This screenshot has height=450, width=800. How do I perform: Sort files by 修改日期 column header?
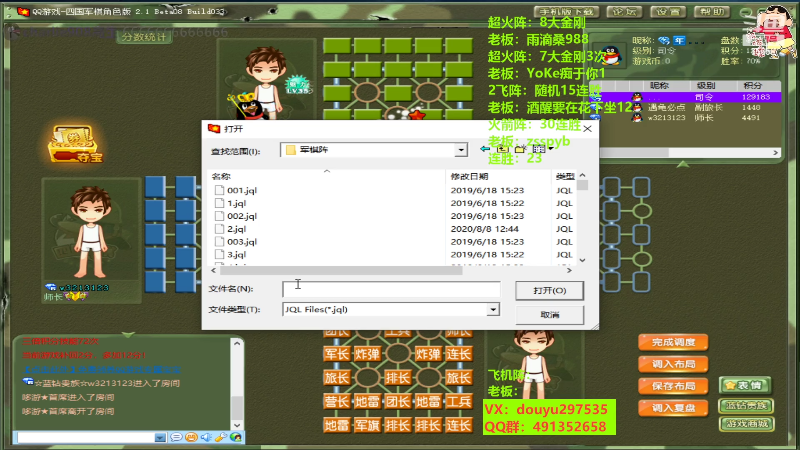point(469,176)
